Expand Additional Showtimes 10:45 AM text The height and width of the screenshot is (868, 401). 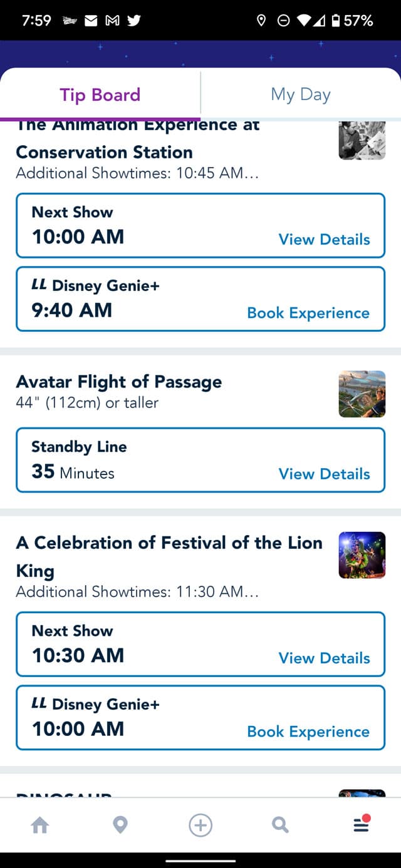pos(137,173)
